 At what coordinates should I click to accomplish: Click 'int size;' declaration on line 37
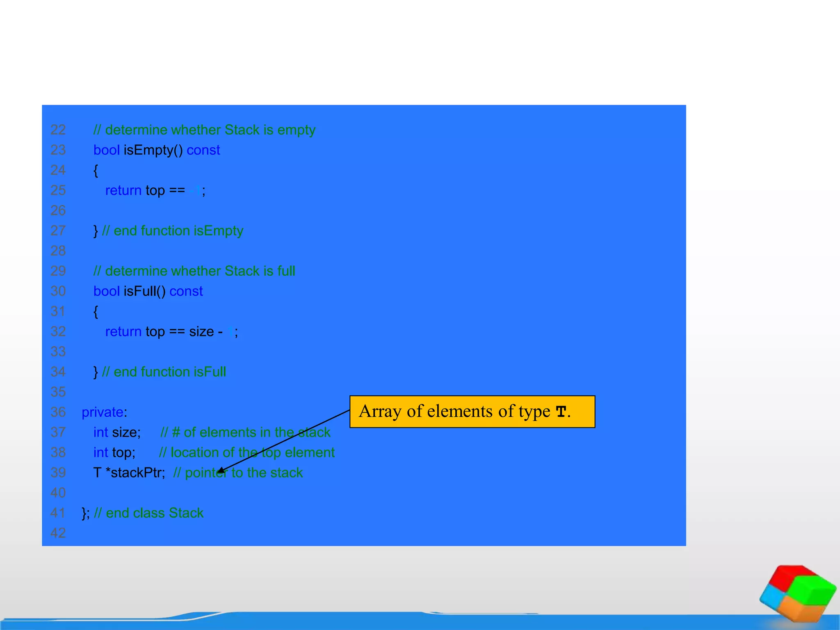117,432
